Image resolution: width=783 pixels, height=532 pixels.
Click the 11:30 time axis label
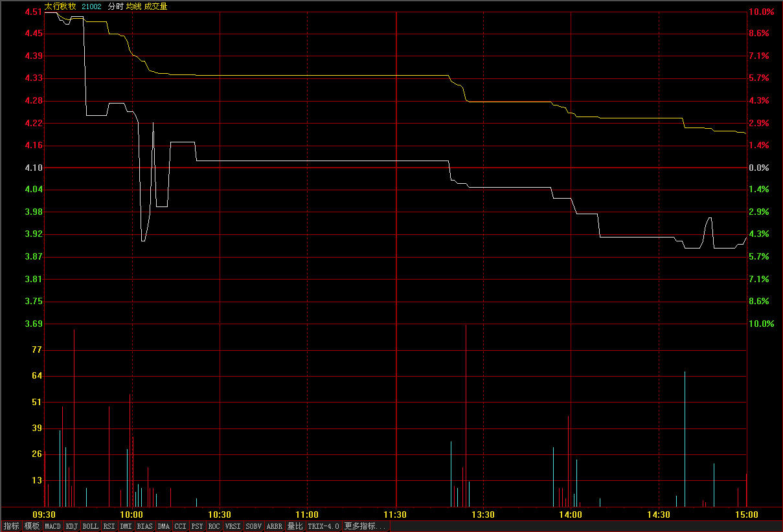point(395,515)
